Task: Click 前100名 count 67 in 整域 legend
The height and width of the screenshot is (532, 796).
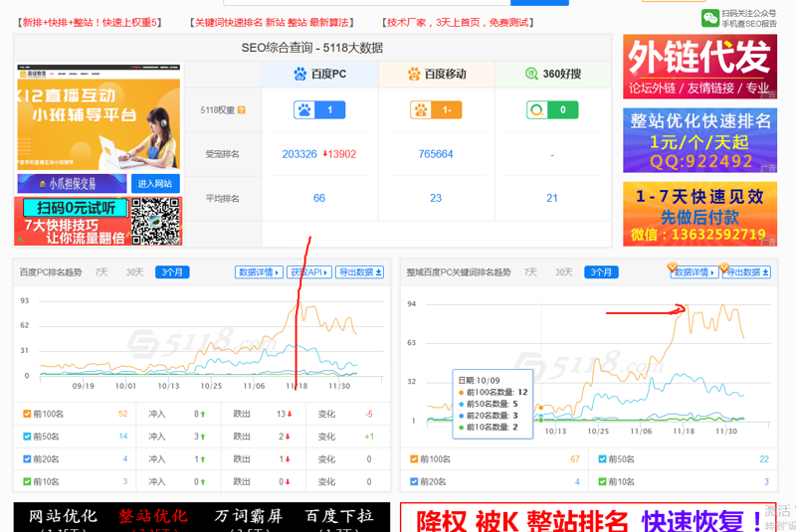Action: tap(575, 459)
